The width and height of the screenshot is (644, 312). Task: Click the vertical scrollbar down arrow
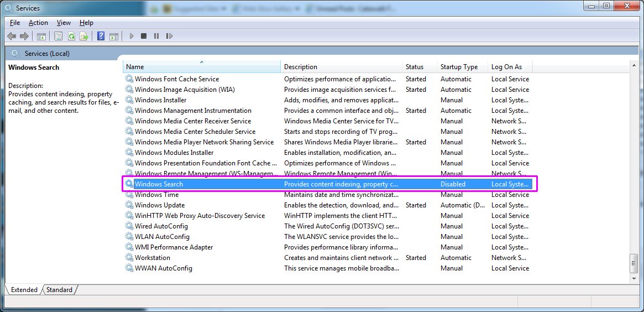click(633, 278)
